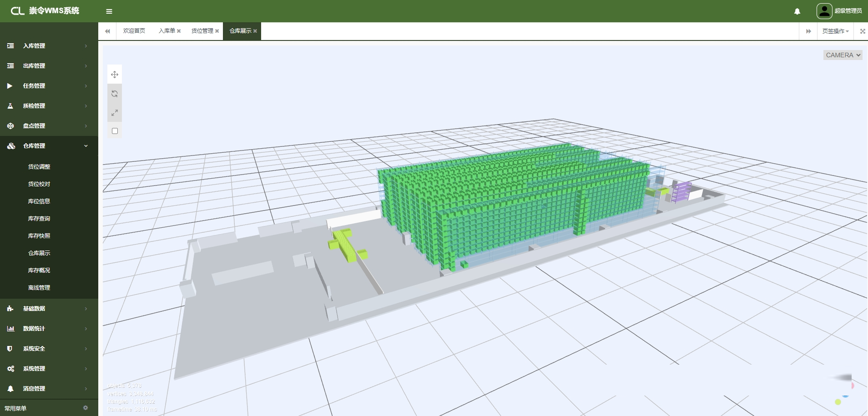
Task: Open the CAMERA dropdown
Action: (843, 55)
